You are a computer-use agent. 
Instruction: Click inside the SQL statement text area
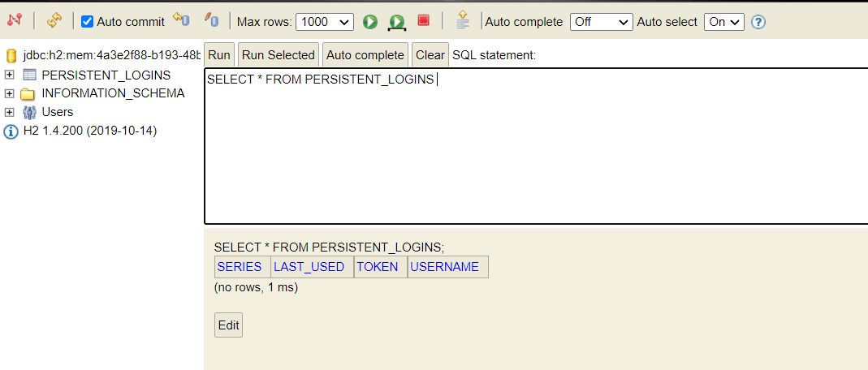(536, 146)
